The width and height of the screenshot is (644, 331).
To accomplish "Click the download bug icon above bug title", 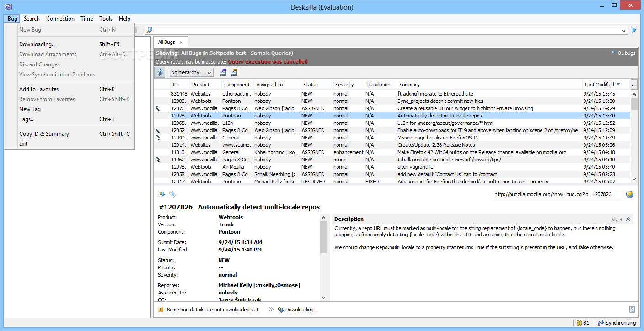I will 162,194.
